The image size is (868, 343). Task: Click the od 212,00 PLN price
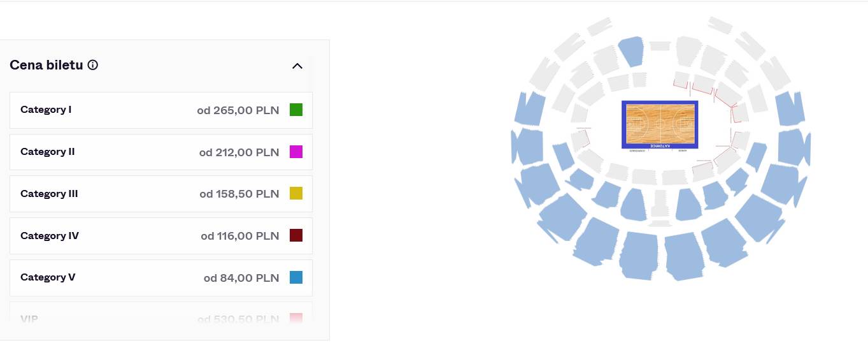pyautogui.click(x=239, y=152)
